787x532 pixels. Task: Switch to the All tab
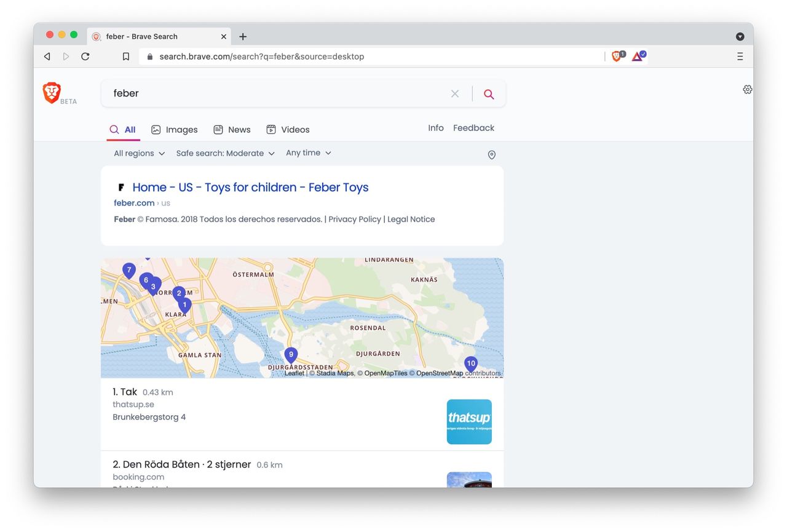coord(122,130)
